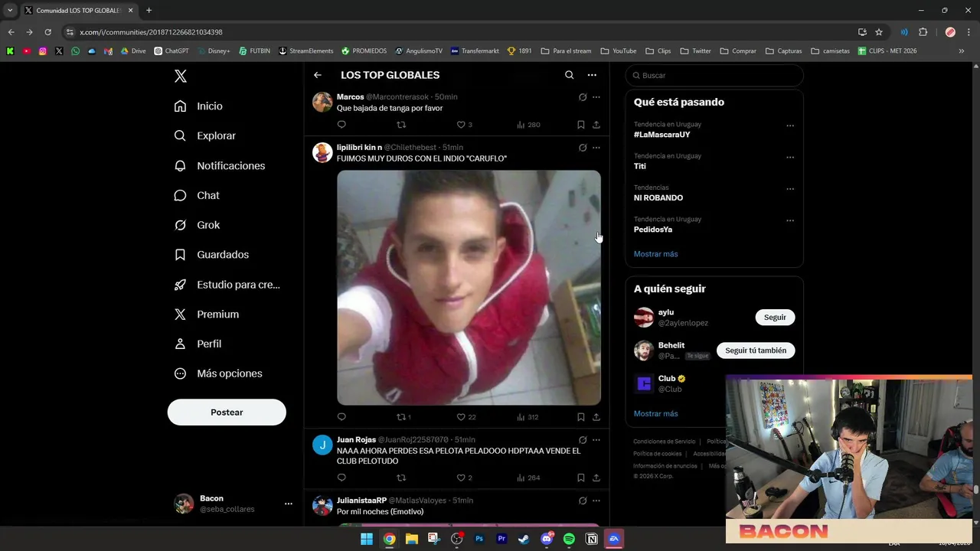Click the X logo in the sidebar
The image size is (980, 551).
click(x=181, y=76)
